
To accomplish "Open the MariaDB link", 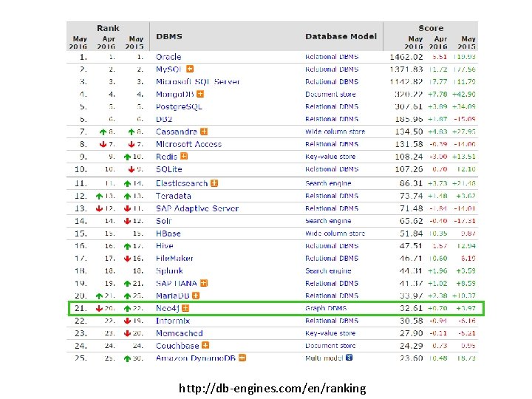I will (x=173, y=296).
